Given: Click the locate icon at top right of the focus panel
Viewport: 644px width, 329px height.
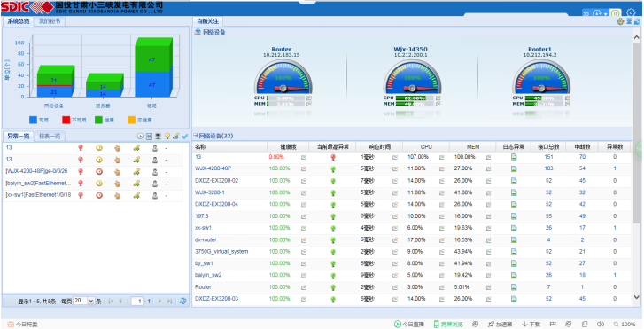Looking at the screenshot, I should click(x=621, y=21).
